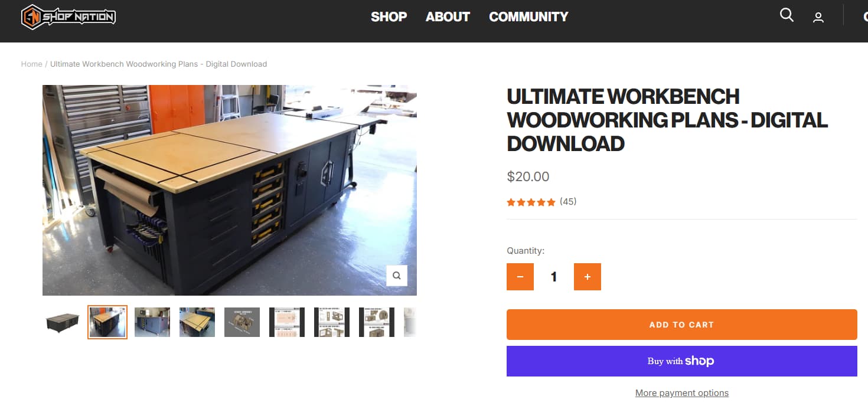The image size is (868, 419).
Task: Open the COMMUNITY menu
Action: pos(528,17)
